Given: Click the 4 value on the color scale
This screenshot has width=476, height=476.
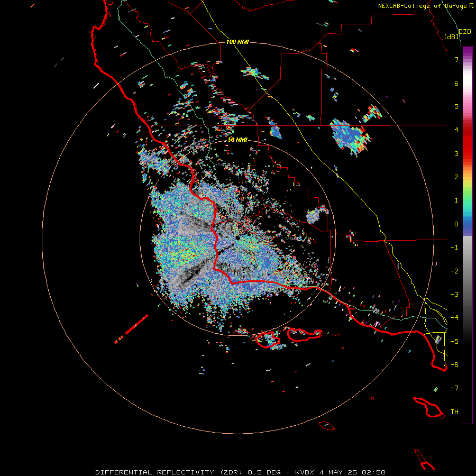Looking at the screenshot, I should tap(456, 130).
